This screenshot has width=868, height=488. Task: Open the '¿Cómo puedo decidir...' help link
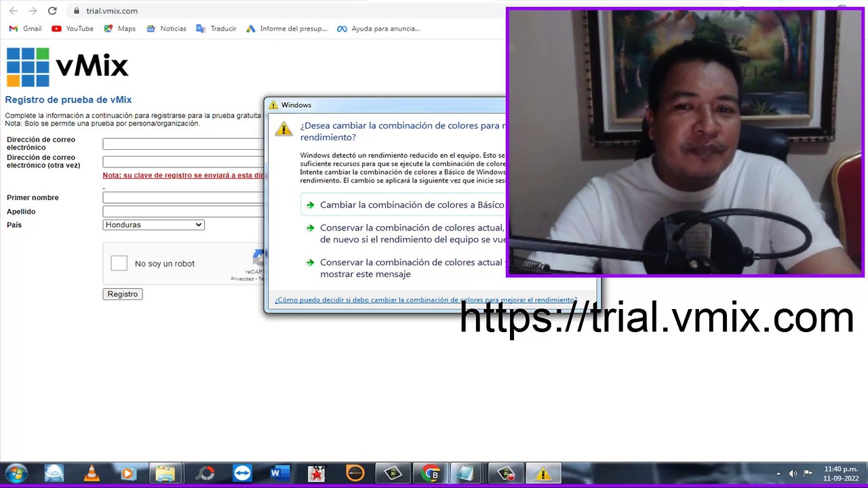point(426,300)
